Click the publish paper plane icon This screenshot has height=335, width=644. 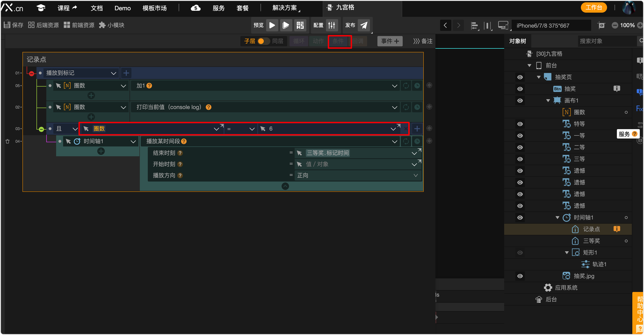click(x=364, y=25)
